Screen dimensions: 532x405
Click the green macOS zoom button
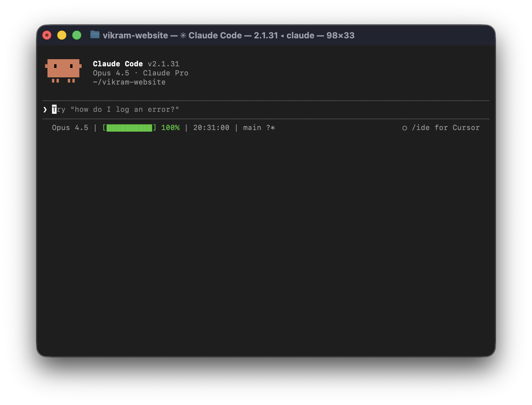tap(77, 35)
